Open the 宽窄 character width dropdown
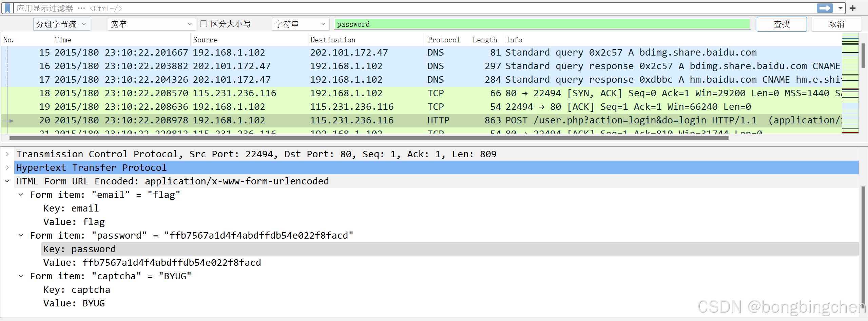This screenshot has height=321, width=868. coord(151,24)
